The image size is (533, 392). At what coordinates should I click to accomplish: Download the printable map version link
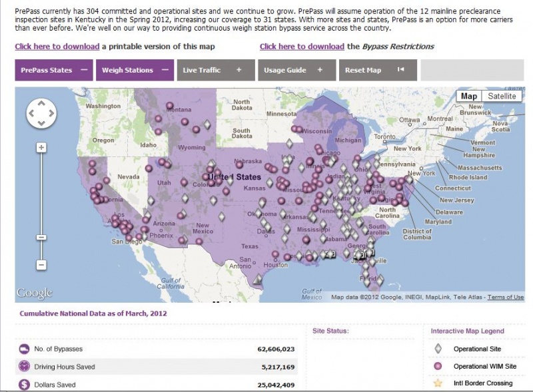click(57, 47)
